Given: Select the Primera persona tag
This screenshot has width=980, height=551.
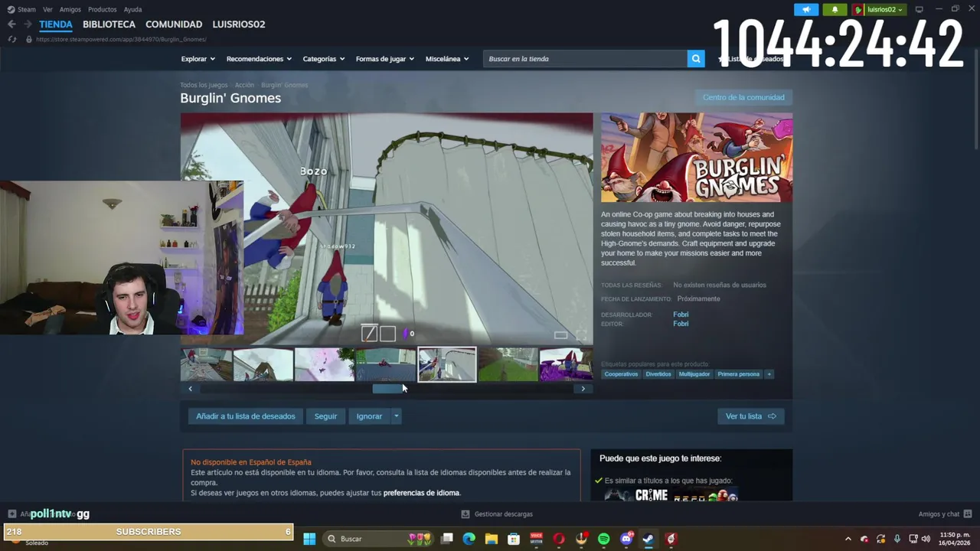Looking at the screenshot, I should [x=739, y=374].
